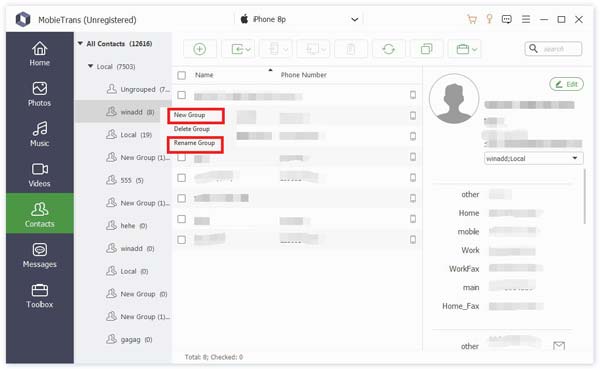Click the email envelope icon

click(x=559, y=346)
